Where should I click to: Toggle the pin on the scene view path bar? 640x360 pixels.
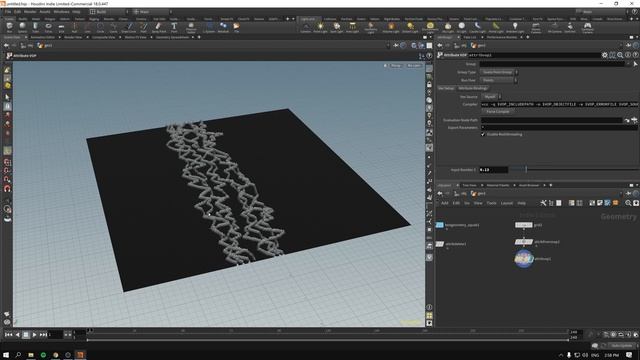click(x=396, y=46)
